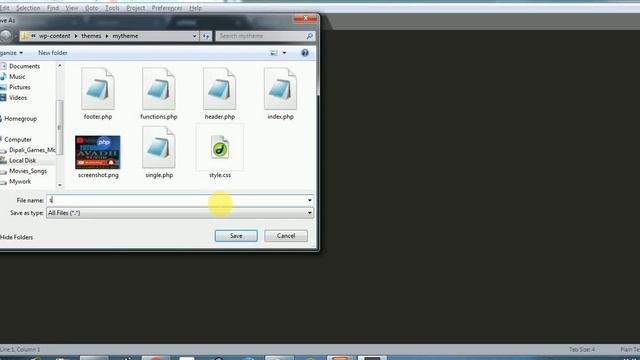The image size is (640, 360).
Task: Open the Find menu in Sublime Text
Action: click(53, 8)
